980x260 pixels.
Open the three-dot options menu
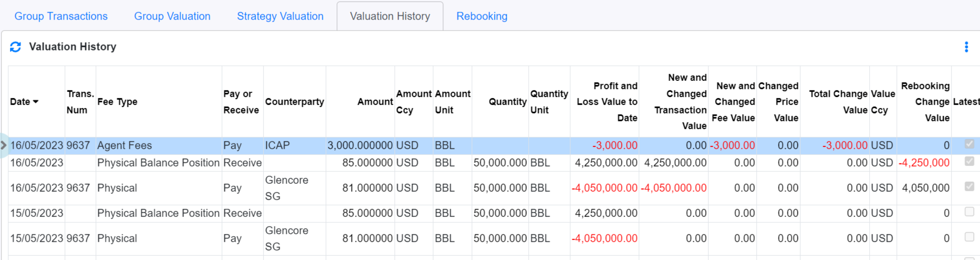tap(966, 47)
